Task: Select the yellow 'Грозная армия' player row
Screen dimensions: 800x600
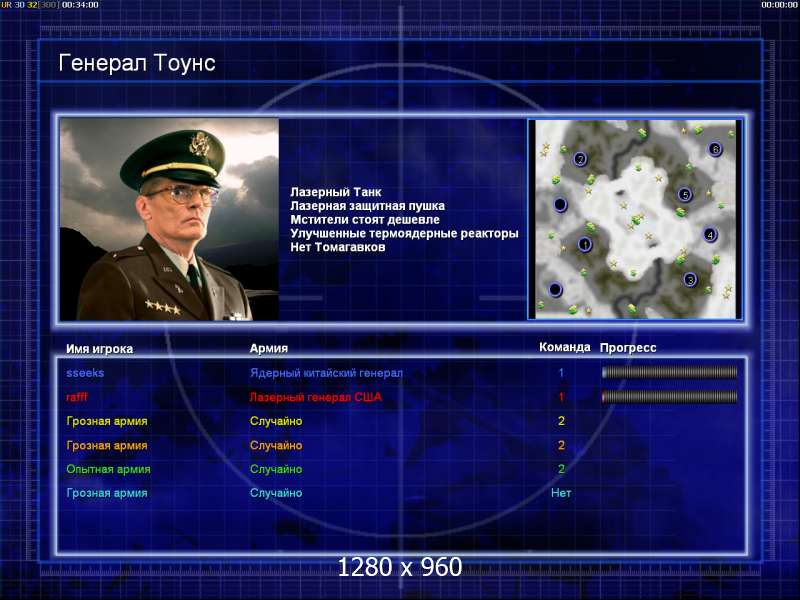Action: [107, 421]
